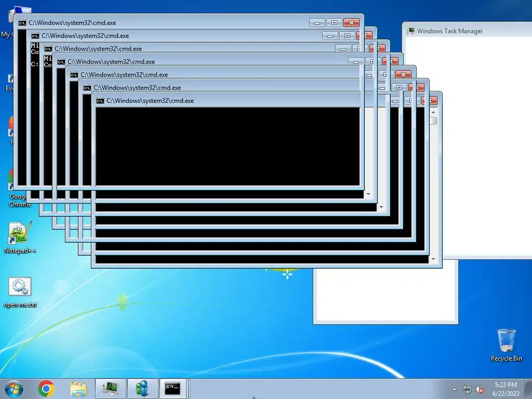This screenshot has width=532, height=399.
Task: Click scroll-down arrow of the lowest cascaded cmd window
Action: [433, 259]
